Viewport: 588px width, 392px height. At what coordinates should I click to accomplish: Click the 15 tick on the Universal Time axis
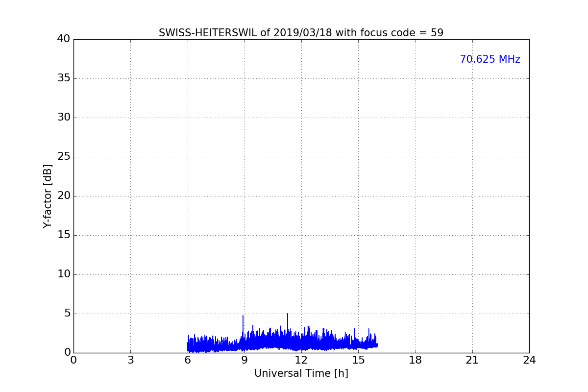358,360
